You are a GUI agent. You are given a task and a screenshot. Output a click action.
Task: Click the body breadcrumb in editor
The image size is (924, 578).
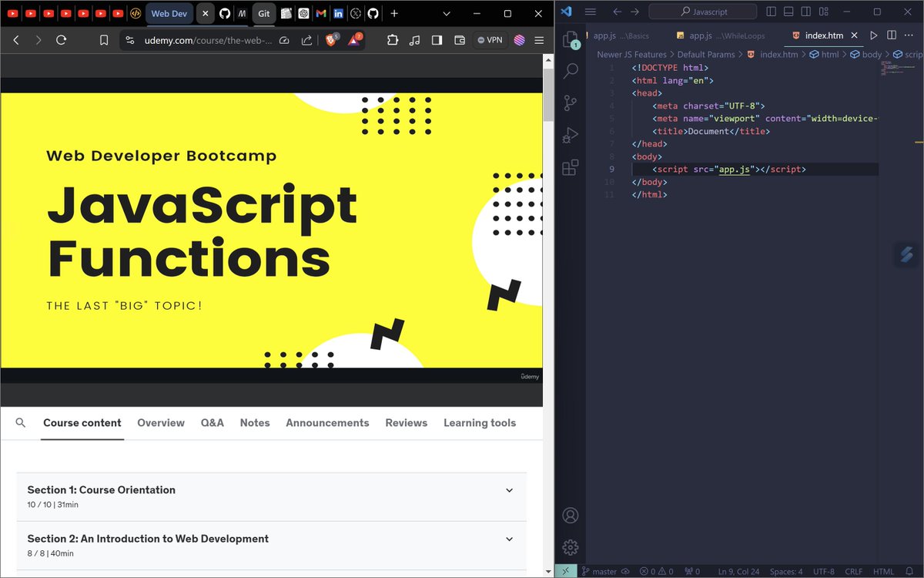[865, 55]
